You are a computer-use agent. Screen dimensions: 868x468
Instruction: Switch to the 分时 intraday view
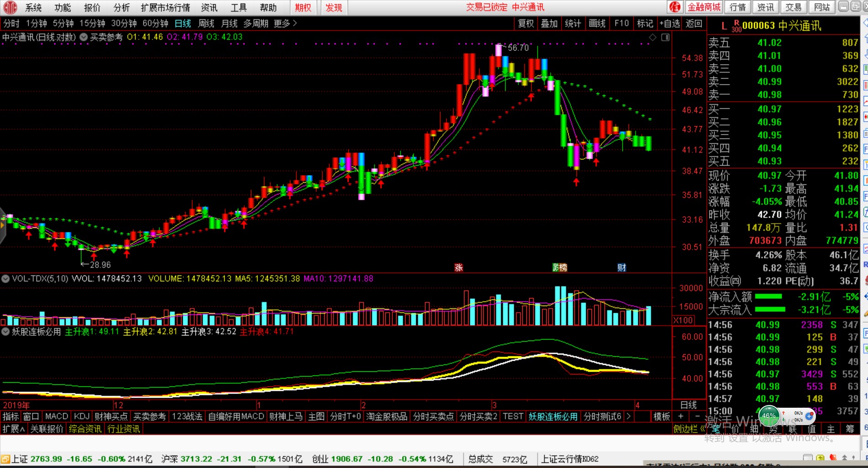click(11, 23)
